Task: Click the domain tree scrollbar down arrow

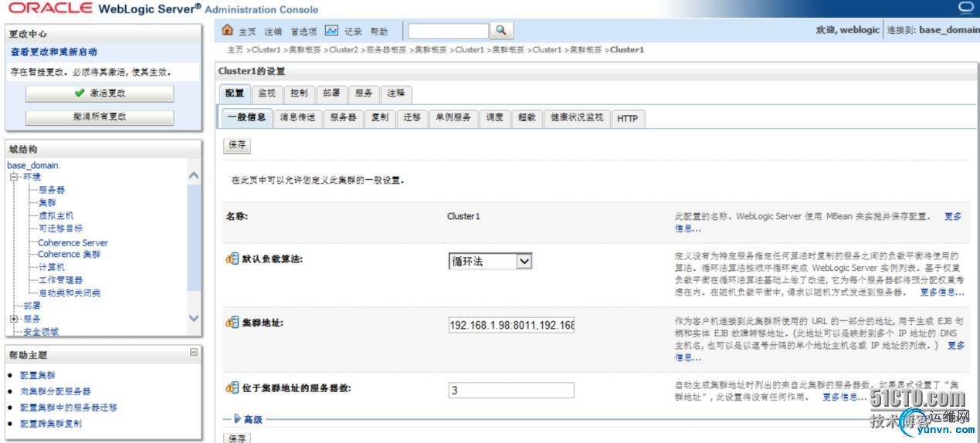Action: click(194, 318)
